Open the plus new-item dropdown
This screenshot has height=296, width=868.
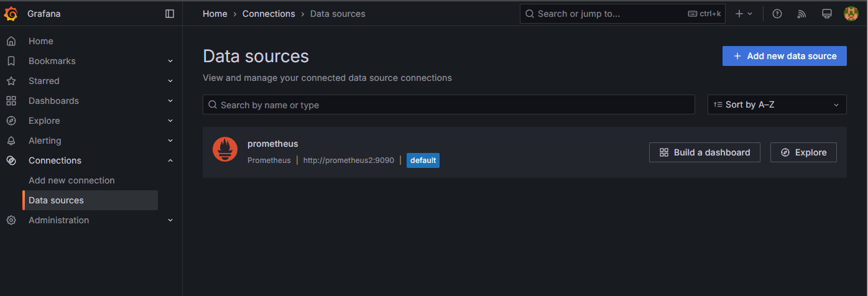[744, 14]
